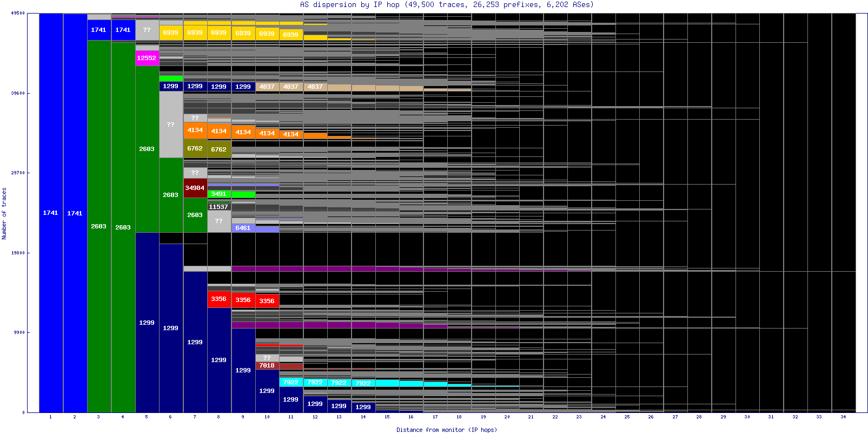The width and height of the screenshot is (868, 433).
Task: Click the green 2603 block at hop 5
Action: click(x=147, y=149)
